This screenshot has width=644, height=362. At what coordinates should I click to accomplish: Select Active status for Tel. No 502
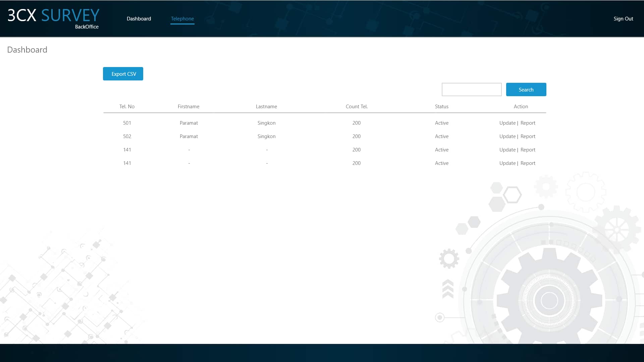tap(441, 136)
